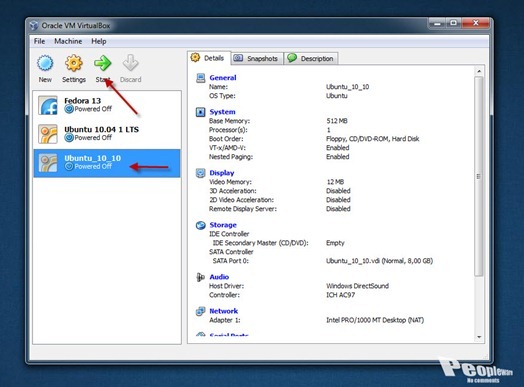Click the 512 MB base memory value
Image resolution: width=524 pixels, height=387 pixels.
[337, 121]
